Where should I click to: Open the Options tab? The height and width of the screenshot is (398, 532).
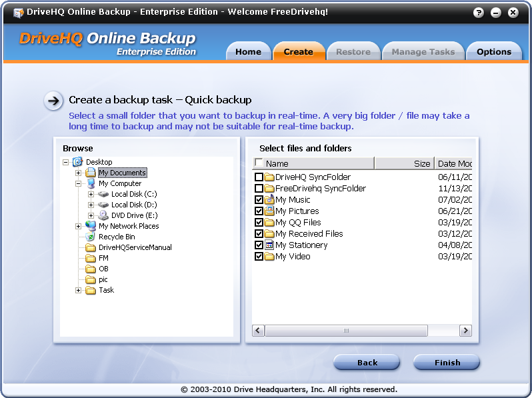[493, 52]
